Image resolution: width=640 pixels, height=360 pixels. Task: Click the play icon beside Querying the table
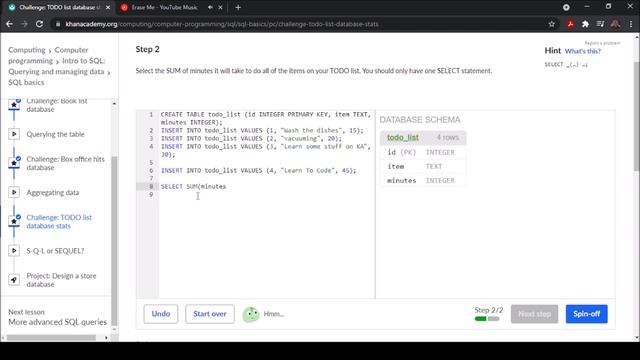[x=14, y=134]
